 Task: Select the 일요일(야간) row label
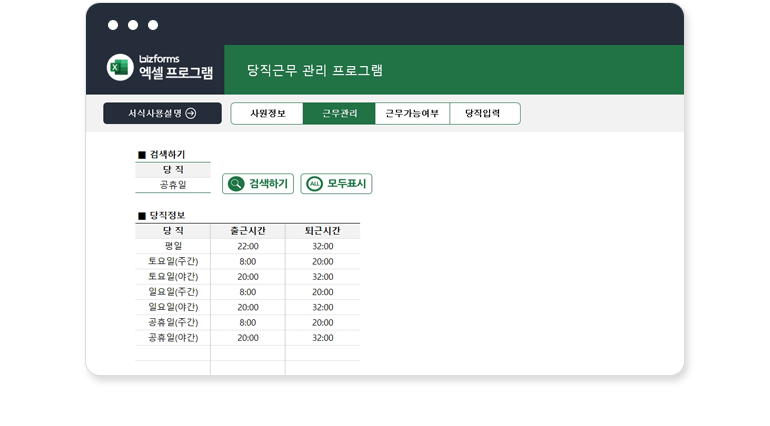coord(173,307)
